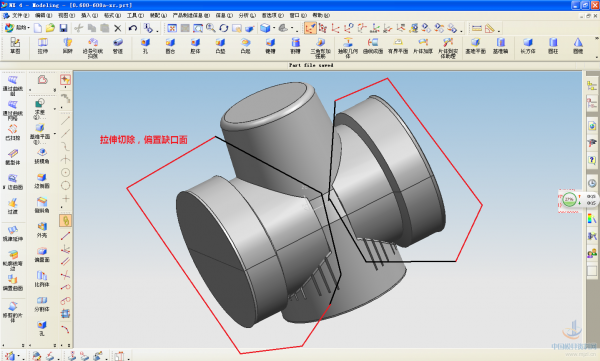Open the File (文件) menu
This screenshot has width=600, height=361.
[x=20, y=15]
